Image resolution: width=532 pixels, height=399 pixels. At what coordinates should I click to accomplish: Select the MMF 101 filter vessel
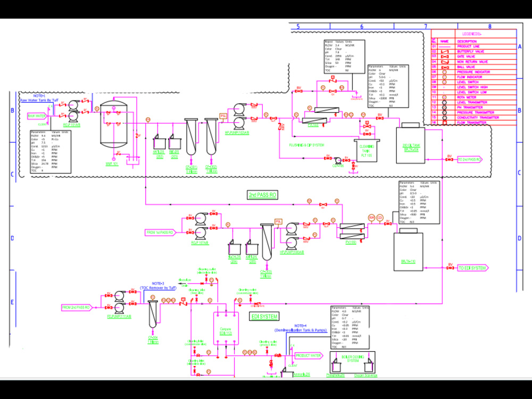[x=114, y=124]
